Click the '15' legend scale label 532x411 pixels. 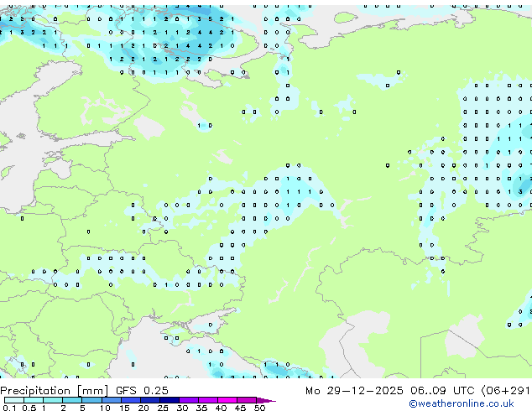124,408
